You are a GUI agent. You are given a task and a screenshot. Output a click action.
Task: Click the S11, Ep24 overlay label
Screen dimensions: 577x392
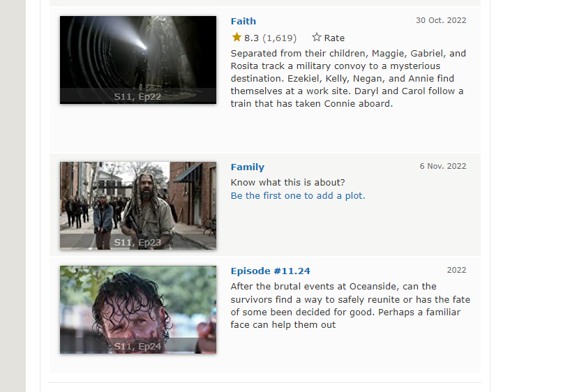137,347
